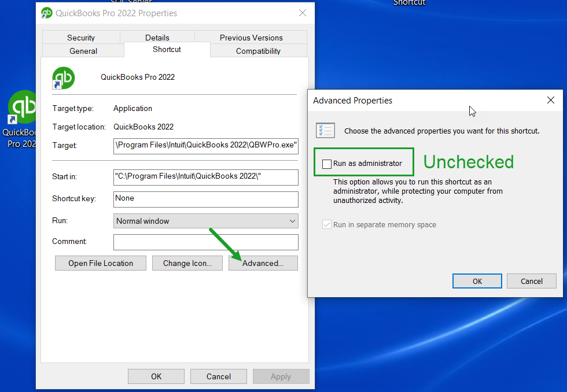Enable the Run as administrator checkbox
The height and width of the screenshot is (392, 567).
coord(327,164)
